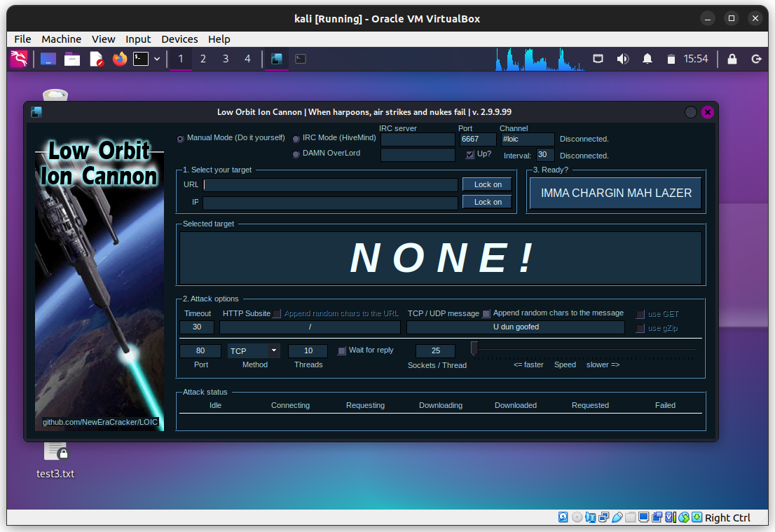Viewport: 775px width, 532px height.
Task: Open the VirtualBox File menu
Action: tap(22, 39)
